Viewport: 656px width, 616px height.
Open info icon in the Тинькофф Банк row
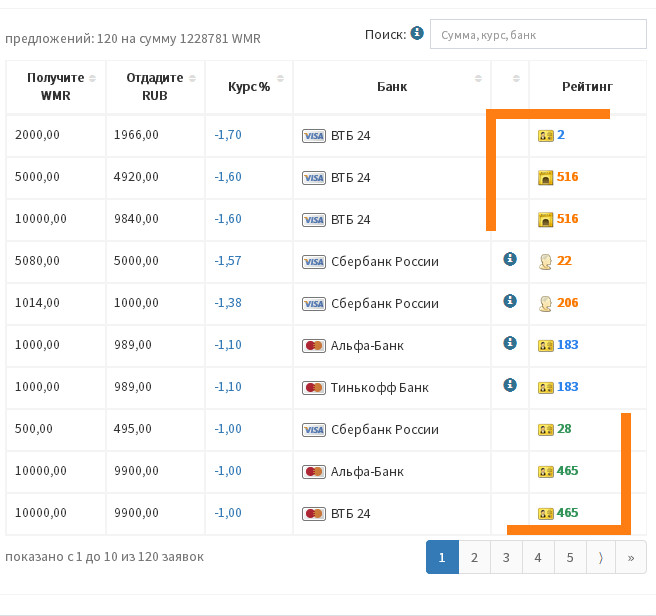[510, 385]
